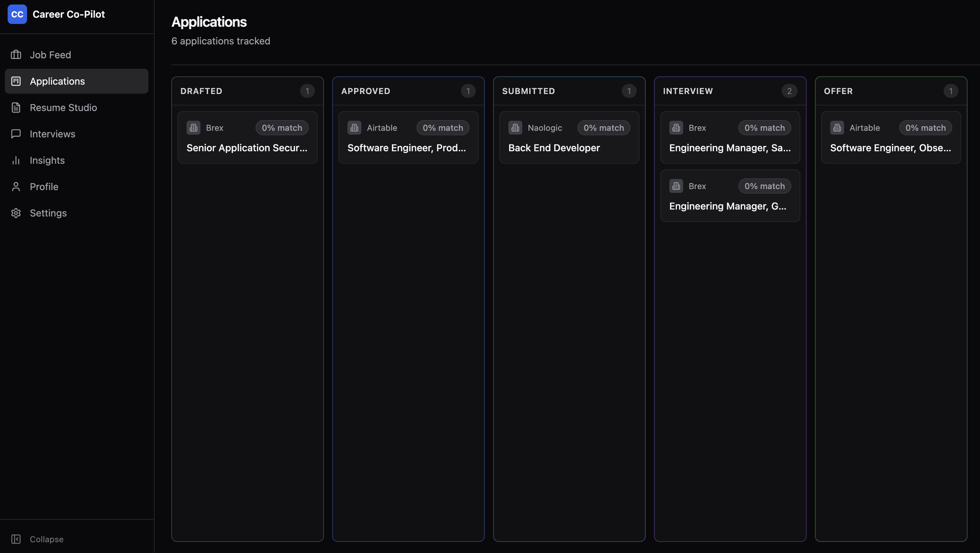Click the Interviews chat bubble icon
The width and height of the screenshot is (980, 553).
tap(16, 134)
